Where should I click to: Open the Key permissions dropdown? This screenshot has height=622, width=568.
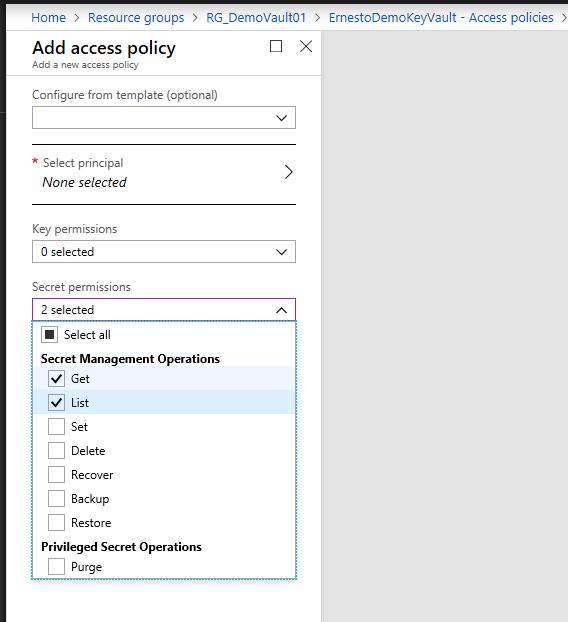pos(164,251)
